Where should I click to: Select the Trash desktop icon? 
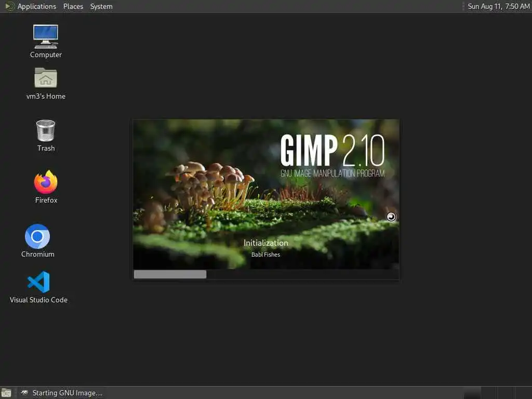(46, 136)
